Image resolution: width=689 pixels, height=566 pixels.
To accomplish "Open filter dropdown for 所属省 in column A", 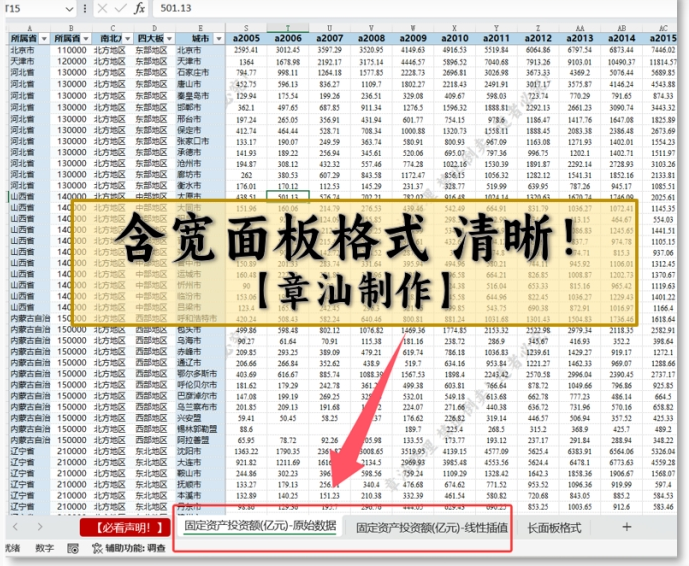I will pyautogui.click(x=44, y=39).
